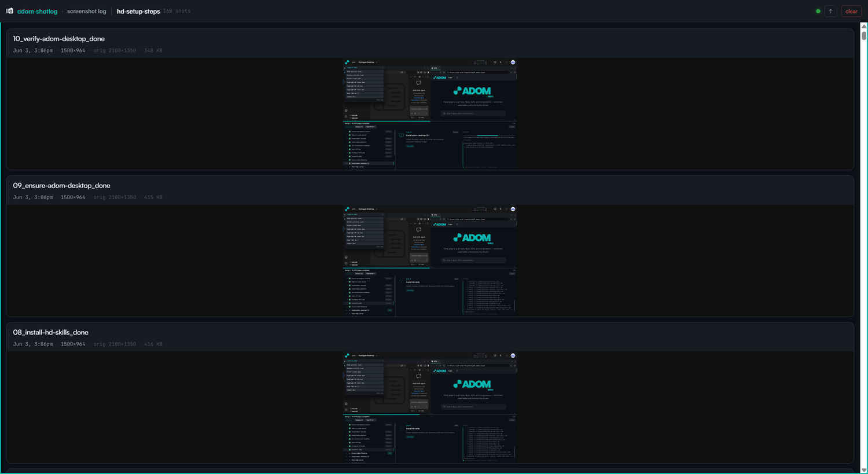Open the 10_verify-adom-desktop_done screenshot thumbnail
This screenshot has height=474, width=868.
pyautogui.click(x=430, y=113)
